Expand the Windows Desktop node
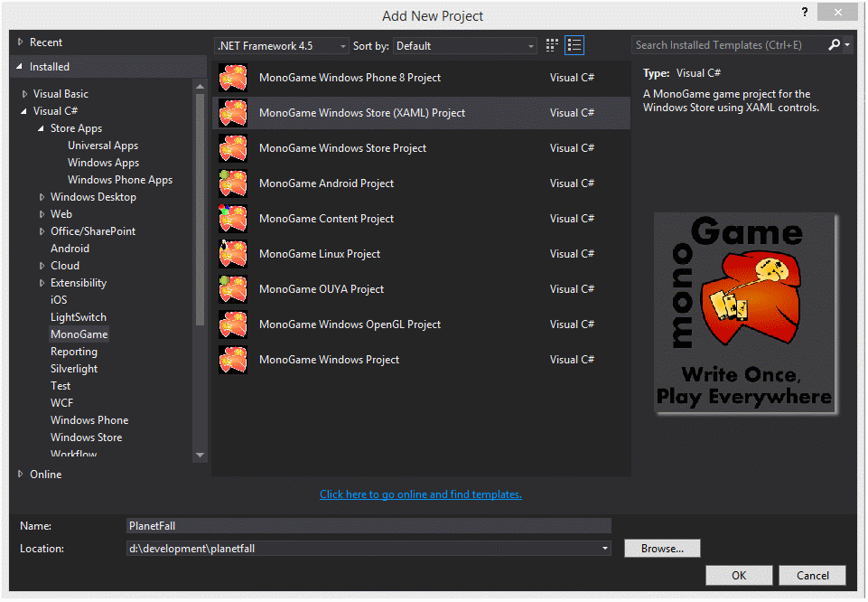Screen dimensions: 868x602 42,197
